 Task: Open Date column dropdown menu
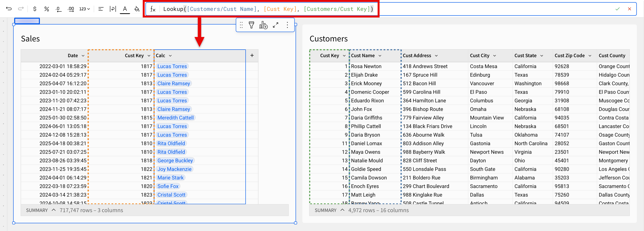pos(83,55)
